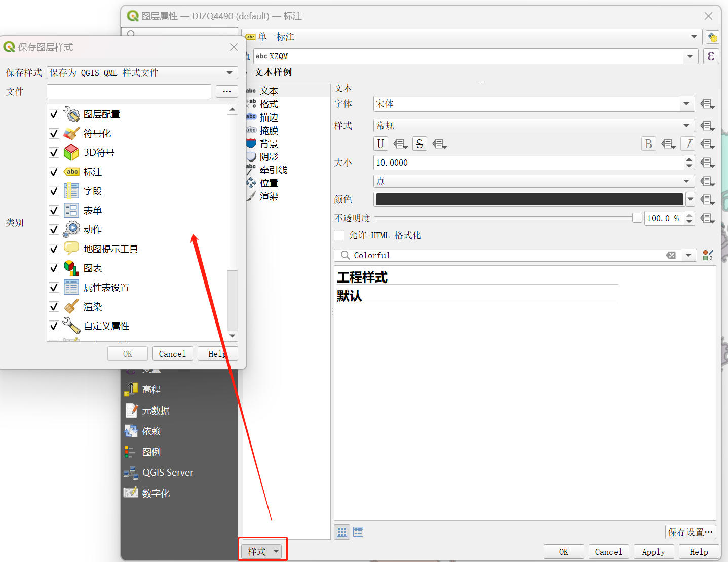Click Apply in layer properties

pyautogui.click(x=654, y=552)
